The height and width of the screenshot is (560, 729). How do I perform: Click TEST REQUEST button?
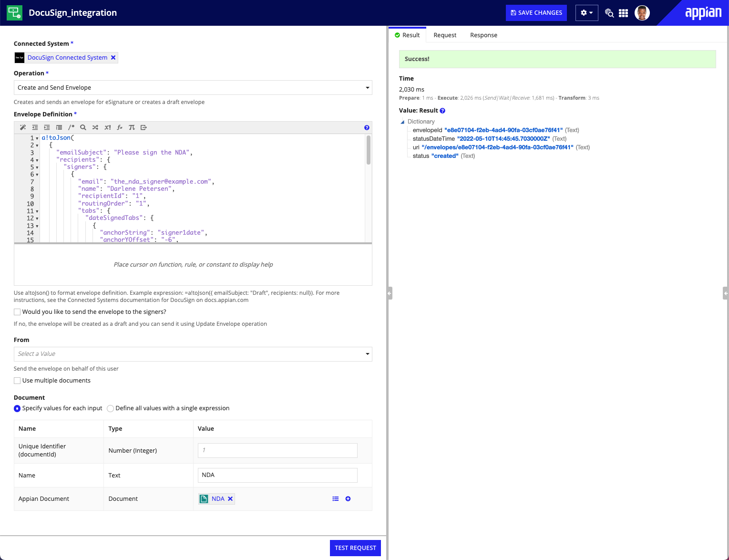(x=355, y=548)
